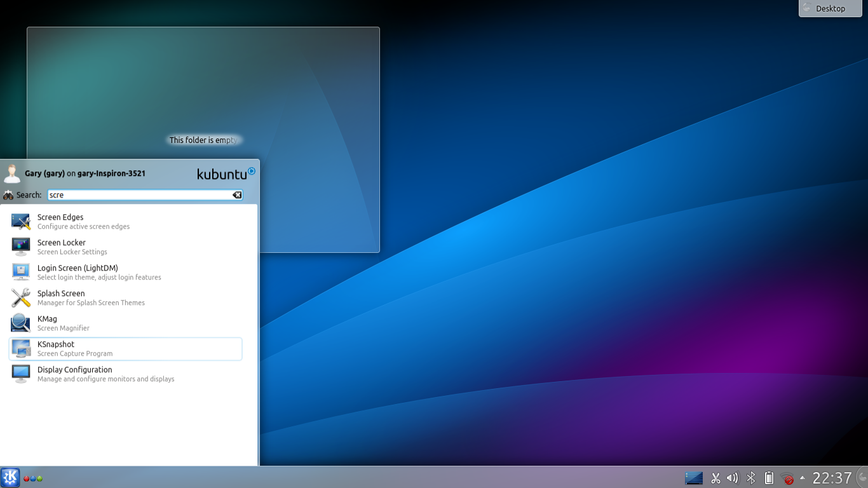Open the desktop pager in the panel
Image resolution: width=868 pixels, height=488 pixels.
click(x=694, y=478)
